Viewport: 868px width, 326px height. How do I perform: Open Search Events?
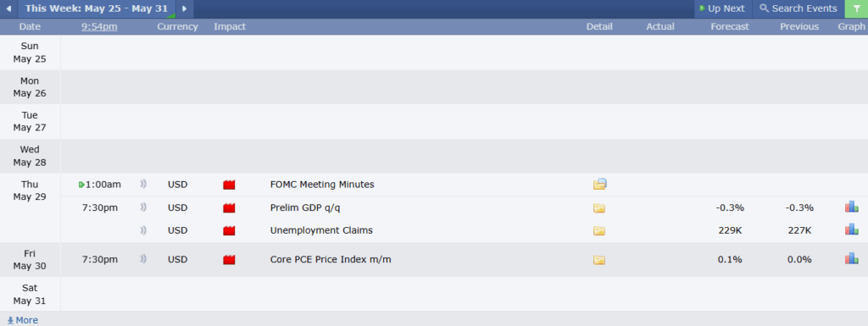pos(798,8)
